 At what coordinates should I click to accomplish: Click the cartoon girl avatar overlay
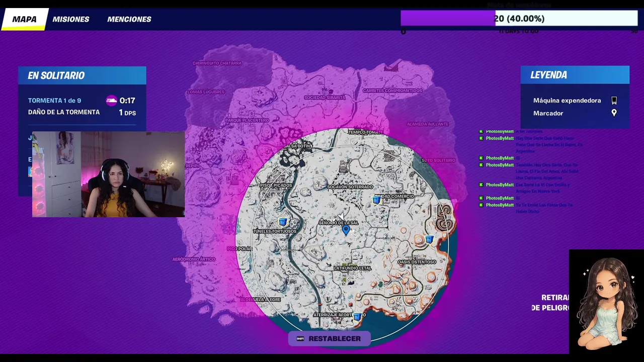pyautogui.click(x=606, y=302)
